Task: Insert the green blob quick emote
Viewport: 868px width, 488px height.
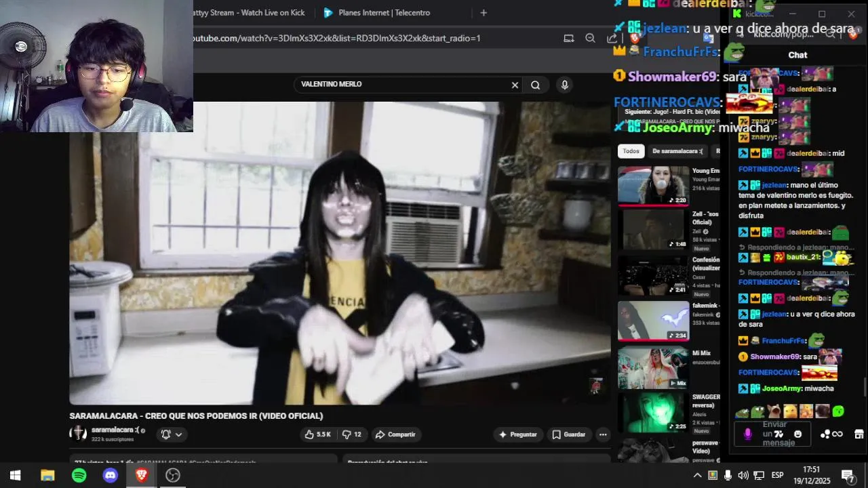Action: pos(838,411)
